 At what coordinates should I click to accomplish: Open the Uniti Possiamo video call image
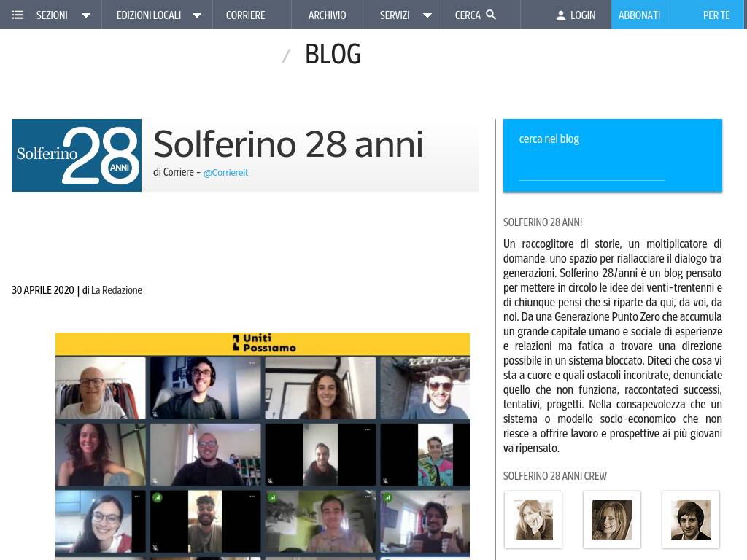pyautogui.click(x=263, y=445)
